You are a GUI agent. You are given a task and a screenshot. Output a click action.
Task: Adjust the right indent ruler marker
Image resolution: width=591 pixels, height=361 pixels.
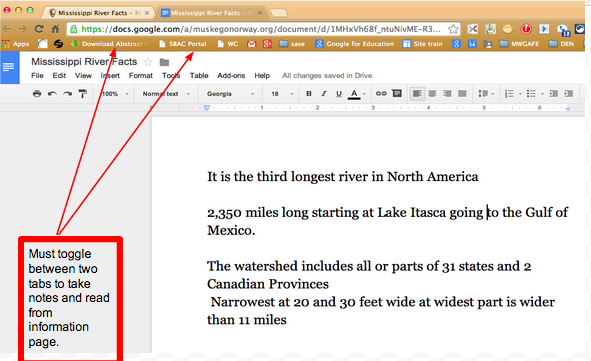coord(568,109)
